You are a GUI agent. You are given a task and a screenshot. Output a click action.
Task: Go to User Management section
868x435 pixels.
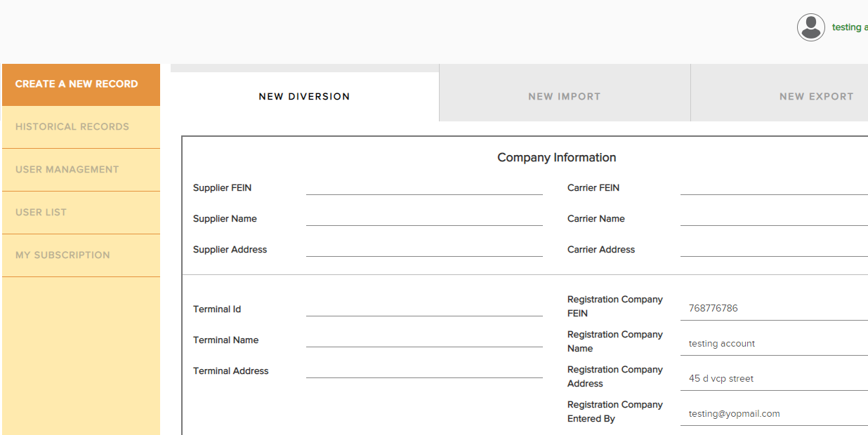coord(81,170)
